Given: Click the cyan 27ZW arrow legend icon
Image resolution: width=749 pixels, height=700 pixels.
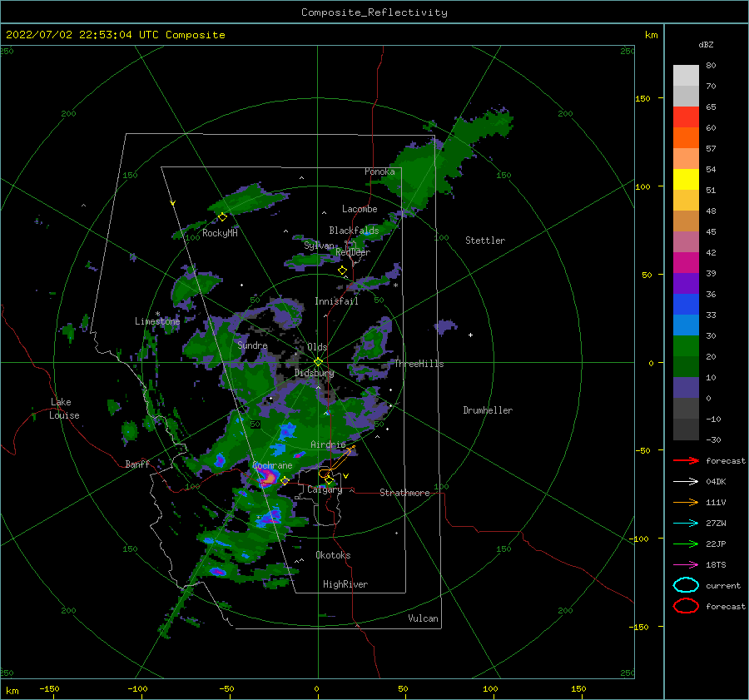Looking at the screenshot, I should point(686,524).
